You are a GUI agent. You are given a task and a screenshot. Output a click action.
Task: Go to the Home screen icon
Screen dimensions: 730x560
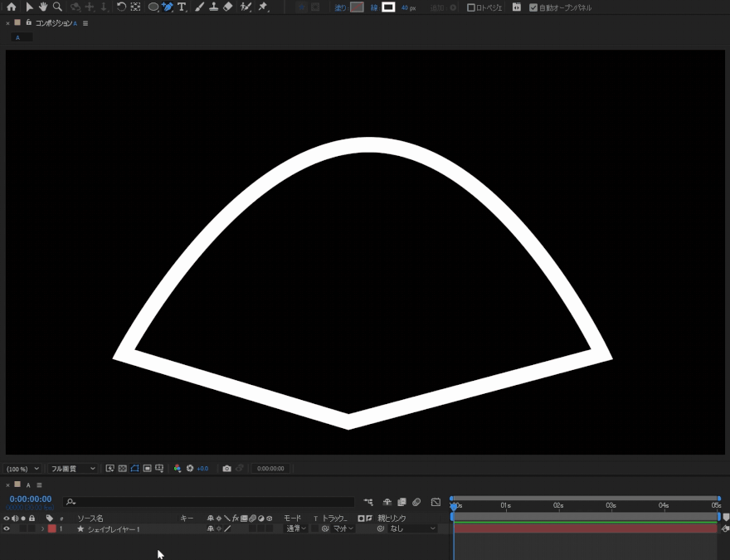(x=11, y=7)
